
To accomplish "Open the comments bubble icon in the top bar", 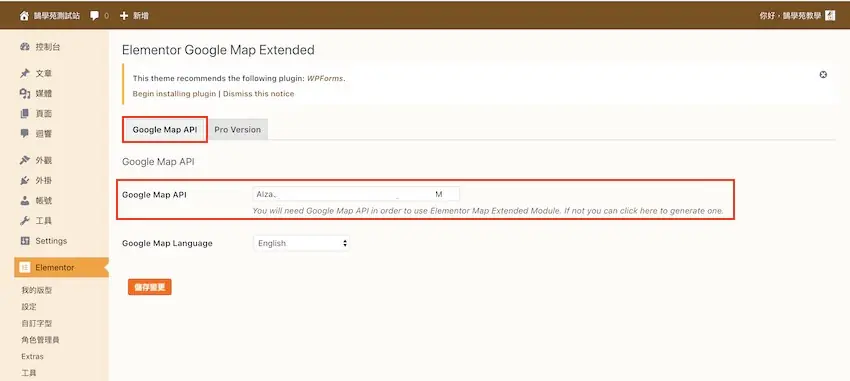I will point(94,16).
